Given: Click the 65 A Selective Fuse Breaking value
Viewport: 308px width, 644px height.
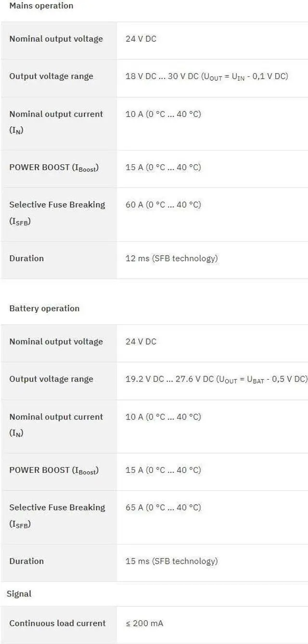Looking at the screenshot, I should tap(163, 508).
